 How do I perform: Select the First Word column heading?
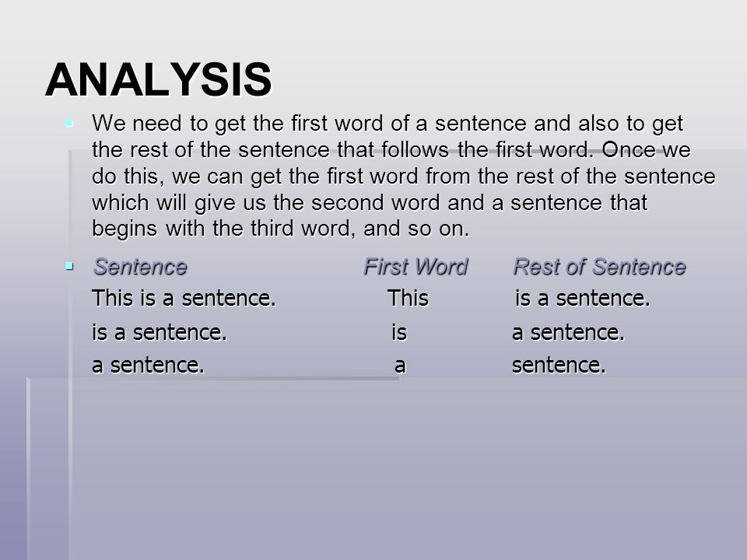coord(416,267)
